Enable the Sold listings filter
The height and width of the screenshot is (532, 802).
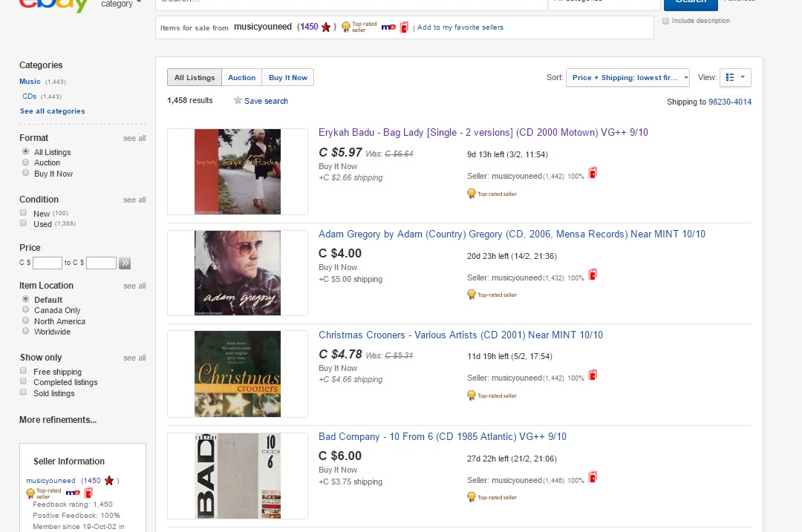pyautogui.click(x=23, y=392)
